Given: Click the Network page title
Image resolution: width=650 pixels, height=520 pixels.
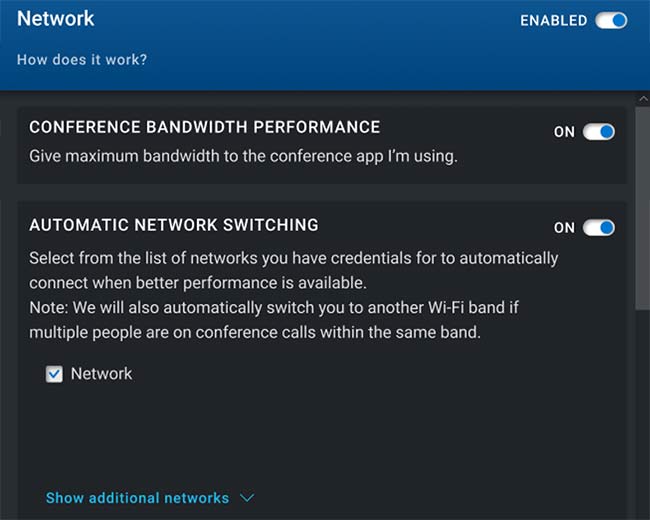Looking at the screenshot, I should click(x=56, y=19).
